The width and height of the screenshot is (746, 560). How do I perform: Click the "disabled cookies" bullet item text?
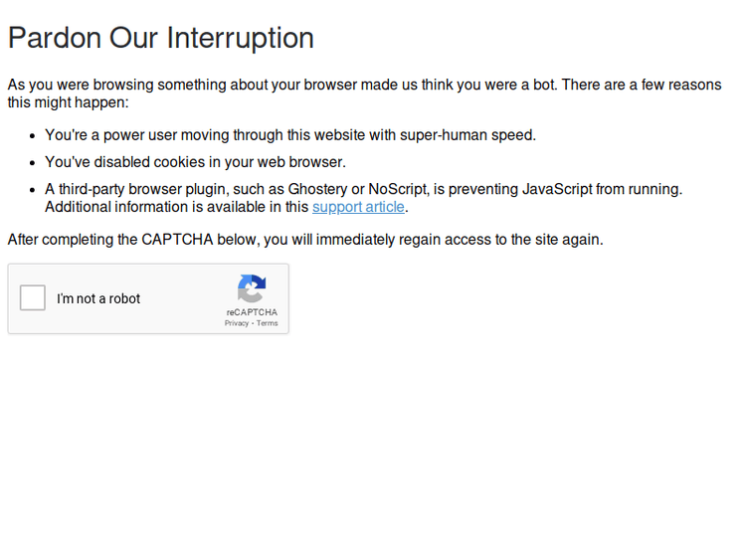[x=195, y=162]
